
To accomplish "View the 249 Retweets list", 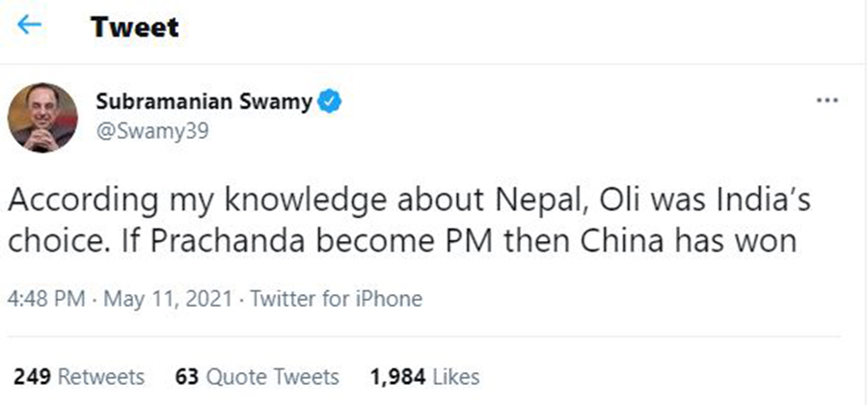I will [79, 376].
